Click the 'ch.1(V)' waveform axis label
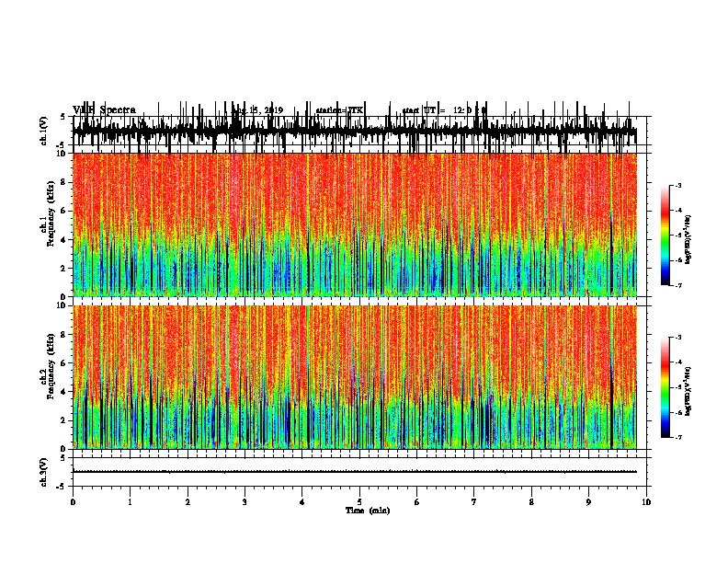The image size is (728, 563). coord(44,131)
